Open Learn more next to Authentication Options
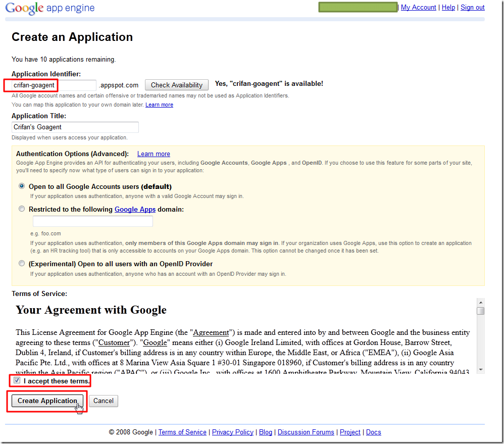 pyautogui.click(x=154, y=154)
